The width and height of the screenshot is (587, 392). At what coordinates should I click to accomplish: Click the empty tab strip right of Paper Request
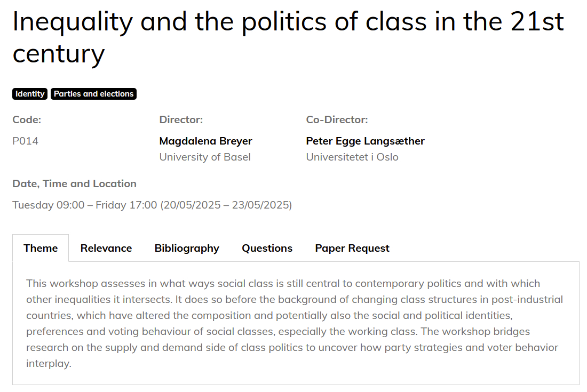point(486,248)
